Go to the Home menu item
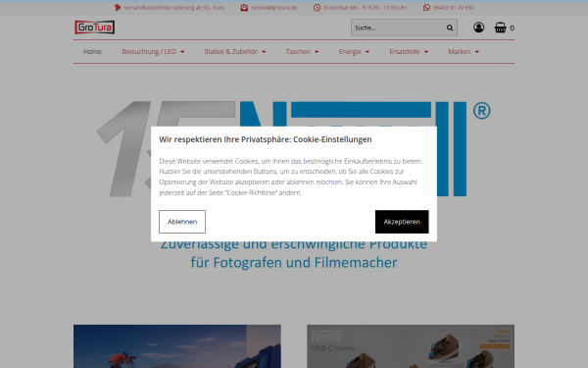This screenshot has height=368, width=588. tap(93, 51)
